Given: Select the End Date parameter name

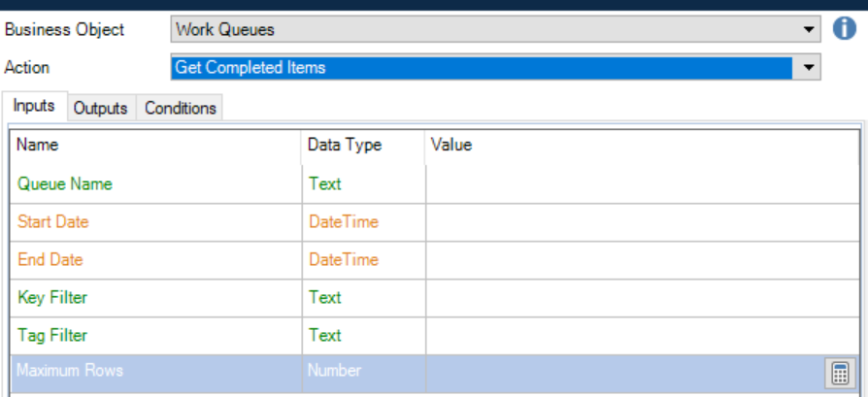Looking at the screenshot, I should (x=50, y=260).
